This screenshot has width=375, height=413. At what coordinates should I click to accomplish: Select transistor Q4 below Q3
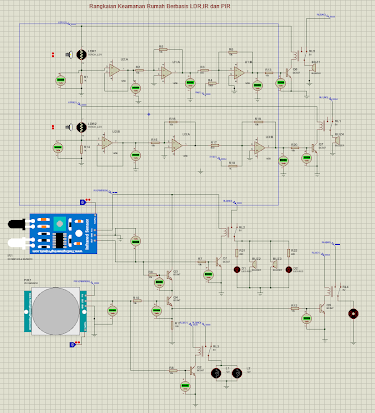[x=170, y=301]
